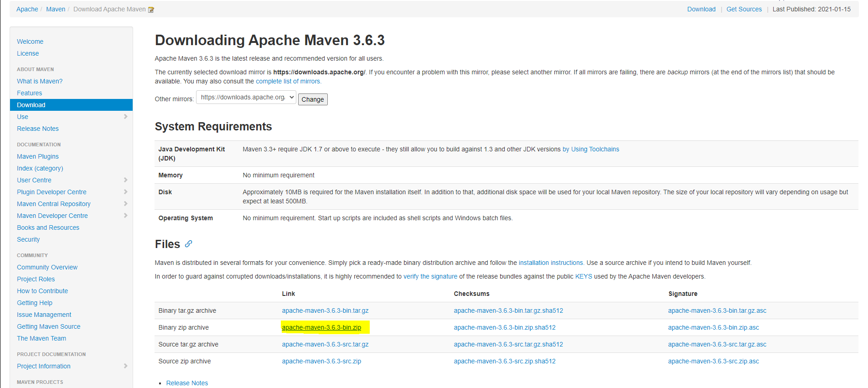This screenshot has height=388, width=868.
Task: Click the Downloading Apache Maven 3.6.3 heading
Action: 270,40
